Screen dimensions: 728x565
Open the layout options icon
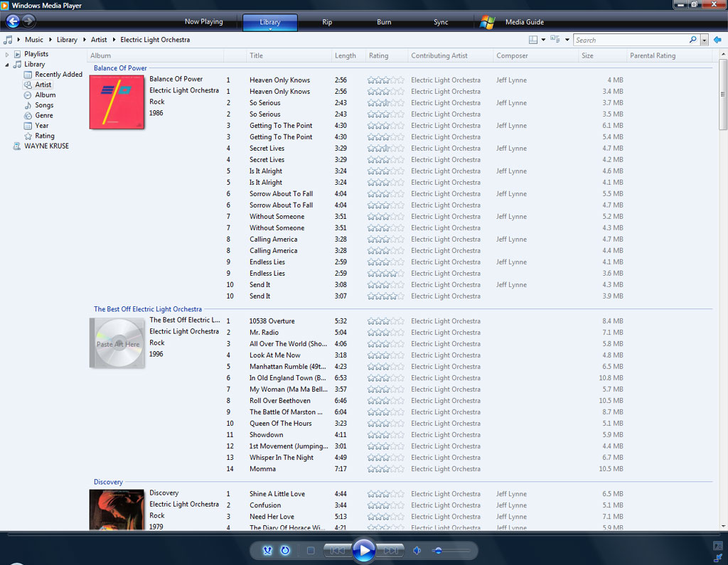coord(533,40)
